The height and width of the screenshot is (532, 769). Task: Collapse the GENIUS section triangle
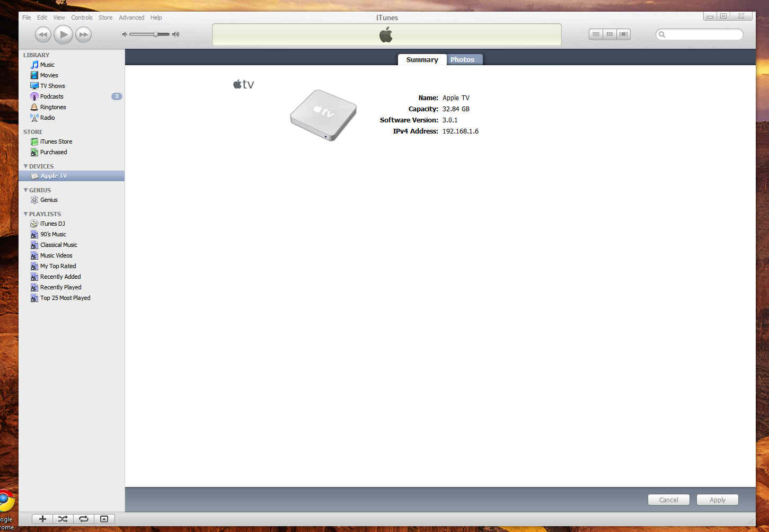[25, 190]
